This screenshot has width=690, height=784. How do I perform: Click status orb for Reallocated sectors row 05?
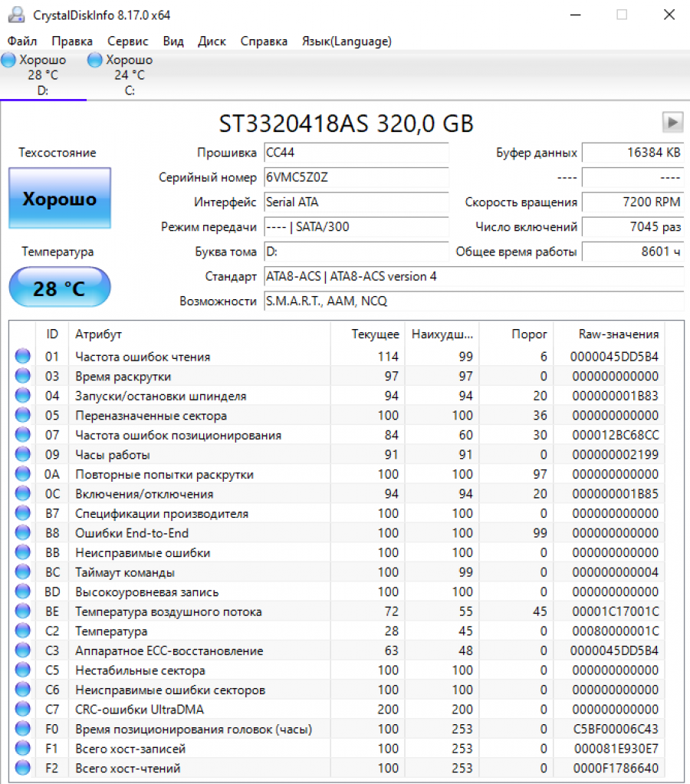tap(23, 416)
